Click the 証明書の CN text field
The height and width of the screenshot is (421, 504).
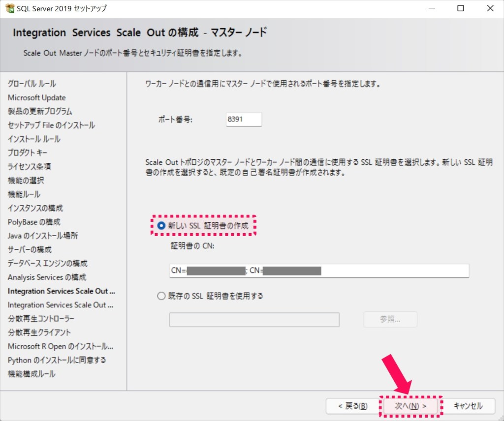point(319,271)
